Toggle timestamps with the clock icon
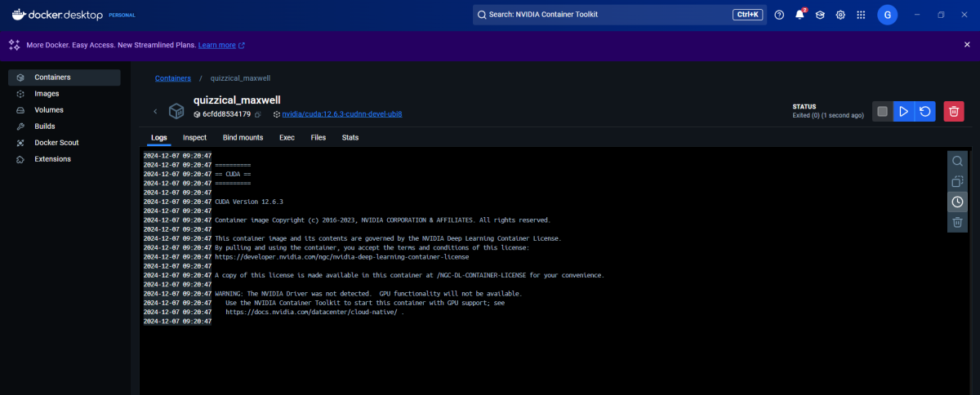The image size is (980, 395). 957,202
